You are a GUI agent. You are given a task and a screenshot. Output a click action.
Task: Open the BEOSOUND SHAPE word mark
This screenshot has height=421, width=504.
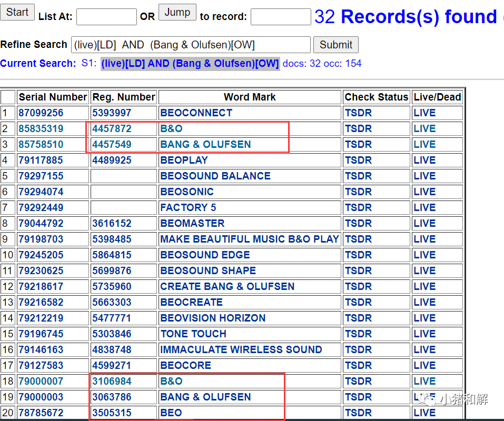click(208, 270)
